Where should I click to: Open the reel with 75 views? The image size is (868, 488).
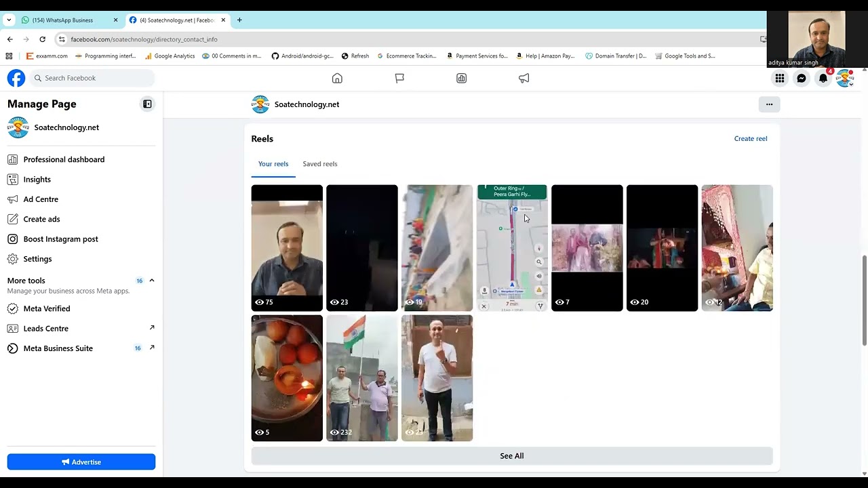click(x=287, y=248)
